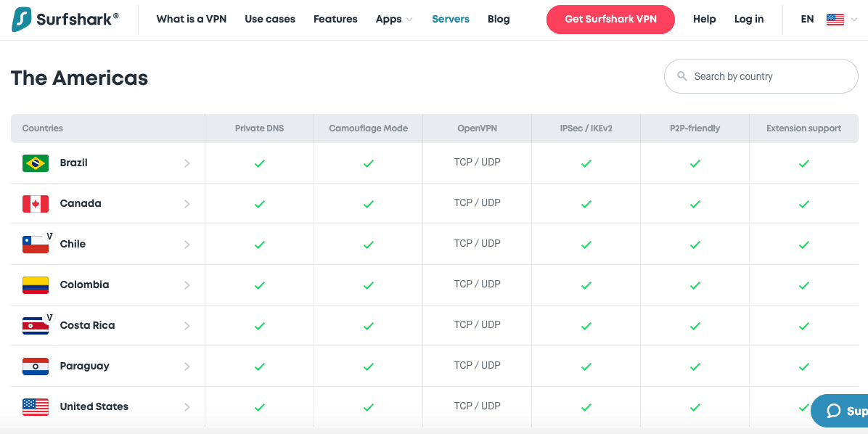
Task: Click Paraguay's Private DNS checkmark
Action: [x=260, y=367]
